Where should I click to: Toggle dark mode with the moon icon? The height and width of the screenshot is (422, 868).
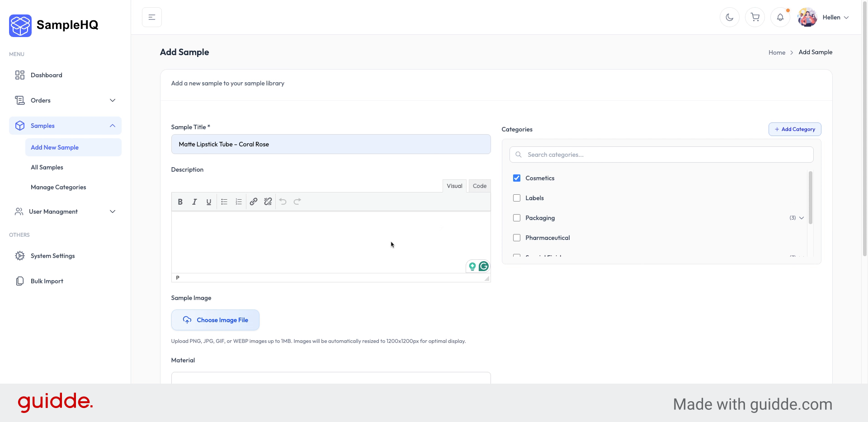pyautogui.click(x=729, y=17)
